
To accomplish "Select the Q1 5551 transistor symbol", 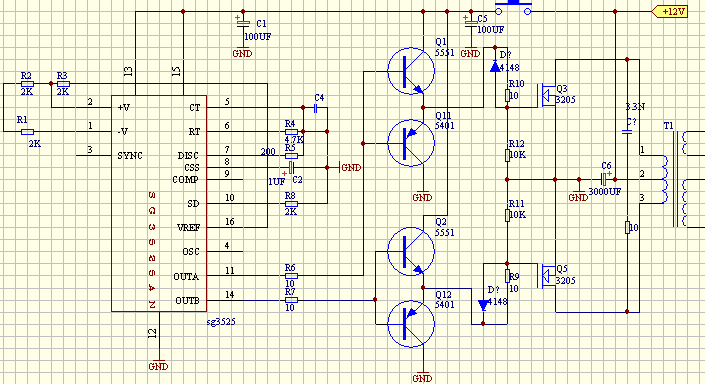I will pos(411,71).
